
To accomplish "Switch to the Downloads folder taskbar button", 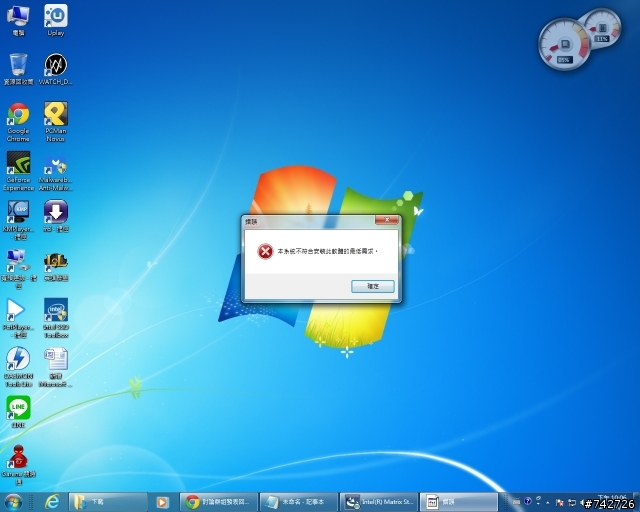I will (x=108, y=502).
